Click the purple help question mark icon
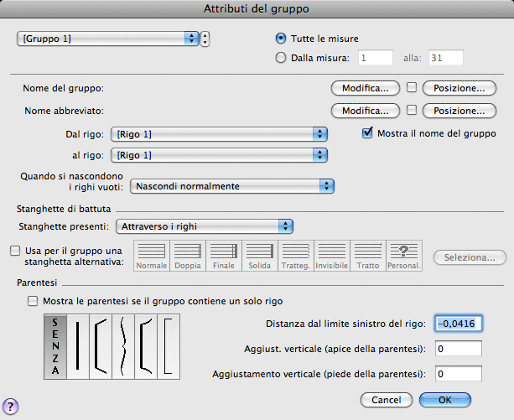The width and height of the screenshot is (514, 420). pyautogui.click(x=13, y=407)
